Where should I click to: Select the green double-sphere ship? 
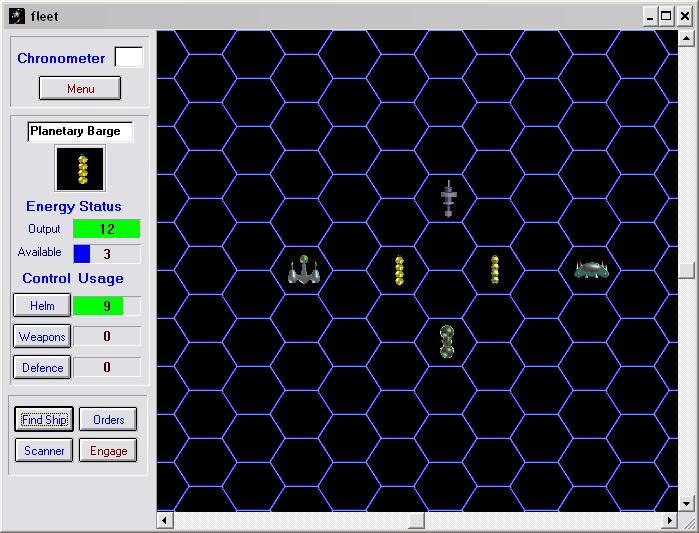click(447, 342)
